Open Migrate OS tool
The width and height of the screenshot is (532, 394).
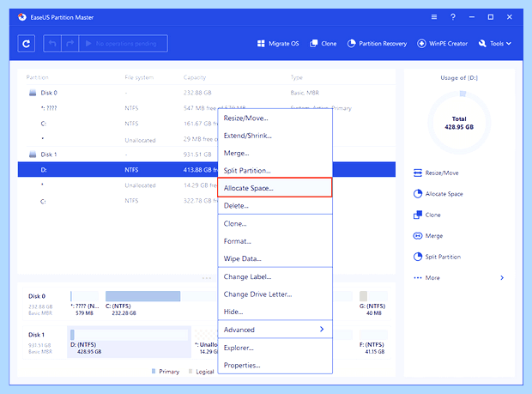click(x=278, y=44)
